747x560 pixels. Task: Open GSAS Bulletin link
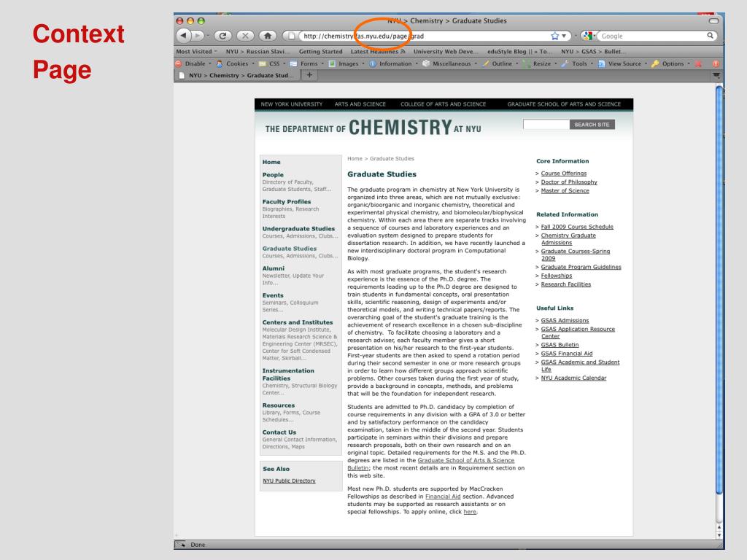click(560, 345)
